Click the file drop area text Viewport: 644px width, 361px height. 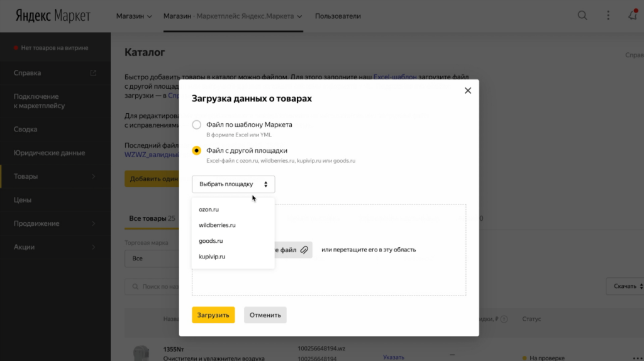click(x=369, y=250)
